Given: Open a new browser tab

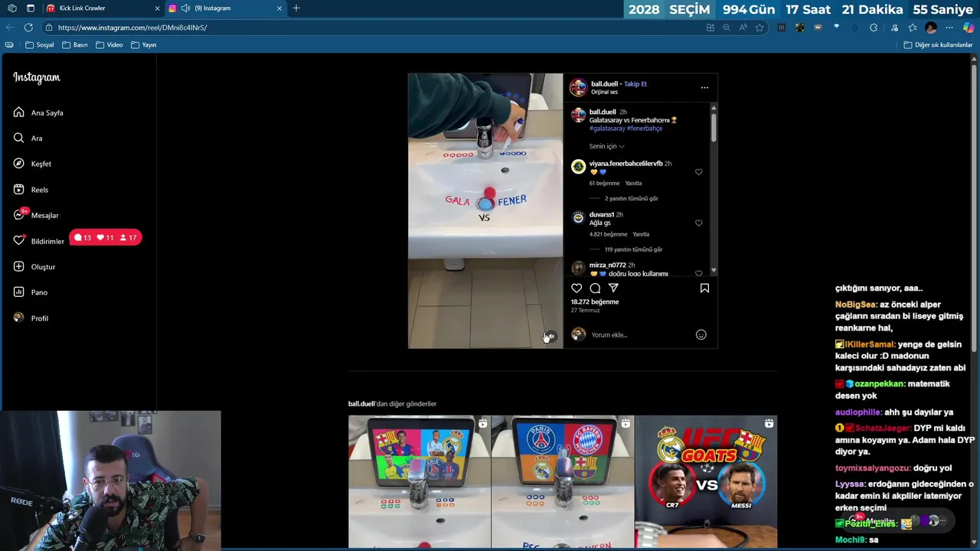Looking at the screenshot, I should (296, 8).
